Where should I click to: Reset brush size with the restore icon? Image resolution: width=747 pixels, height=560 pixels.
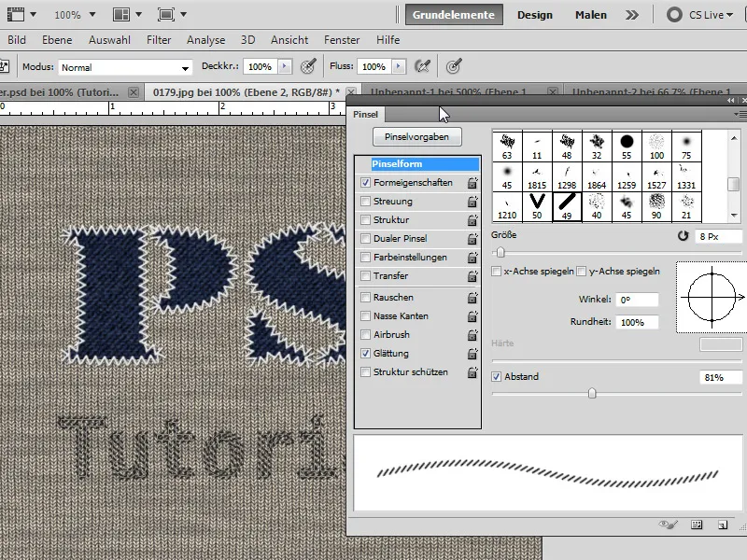coord(684,236)
